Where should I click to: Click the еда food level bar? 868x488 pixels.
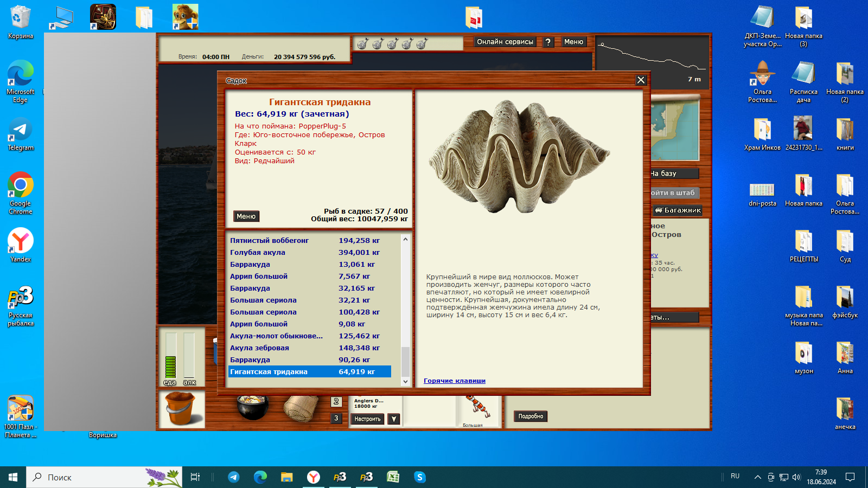170,356
